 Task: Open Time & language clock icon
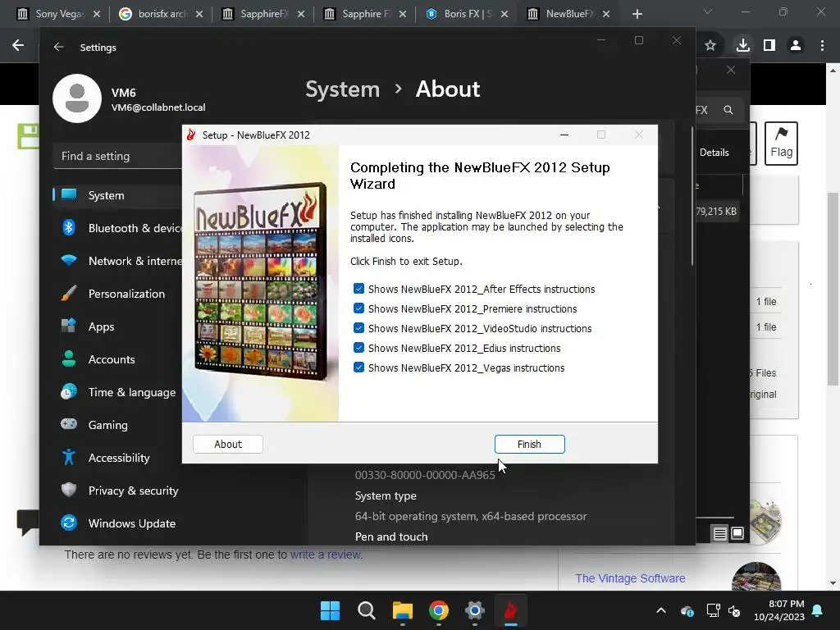tap(69, 391)
